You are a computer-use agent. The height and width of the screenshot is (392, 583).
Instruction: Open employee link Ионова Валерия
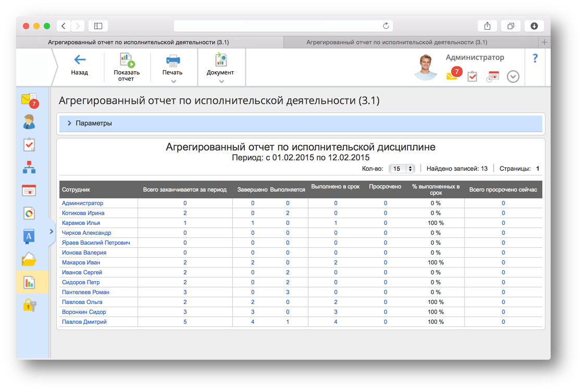84,252
